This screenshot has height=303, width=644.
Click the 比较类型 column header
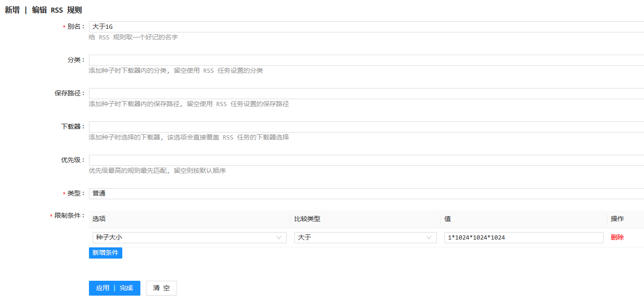point(307,219)
